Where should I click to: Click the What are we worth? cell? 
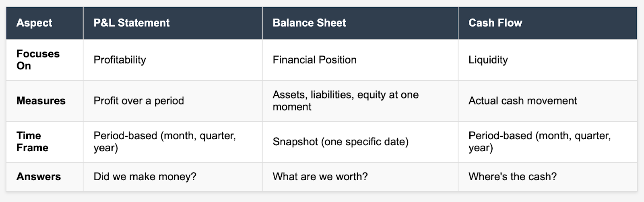coord(360,177)
